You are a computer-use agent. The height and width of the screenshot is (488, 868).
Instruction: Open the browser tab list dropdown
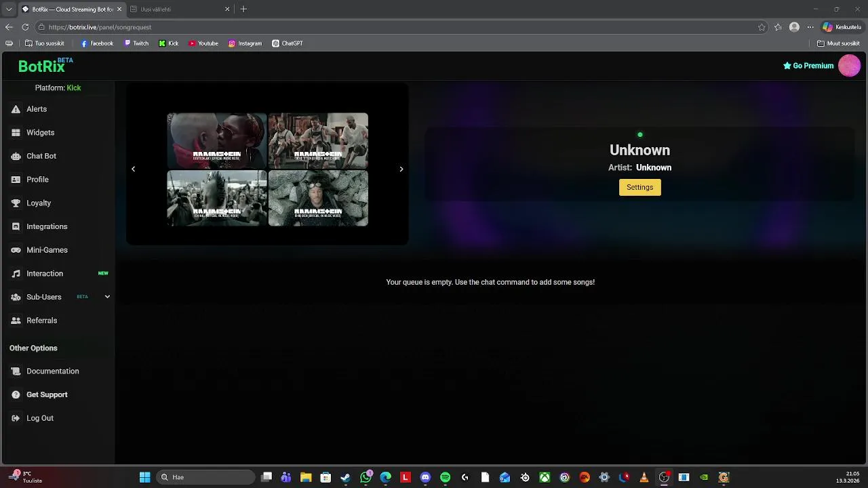[x=9, y=9]
